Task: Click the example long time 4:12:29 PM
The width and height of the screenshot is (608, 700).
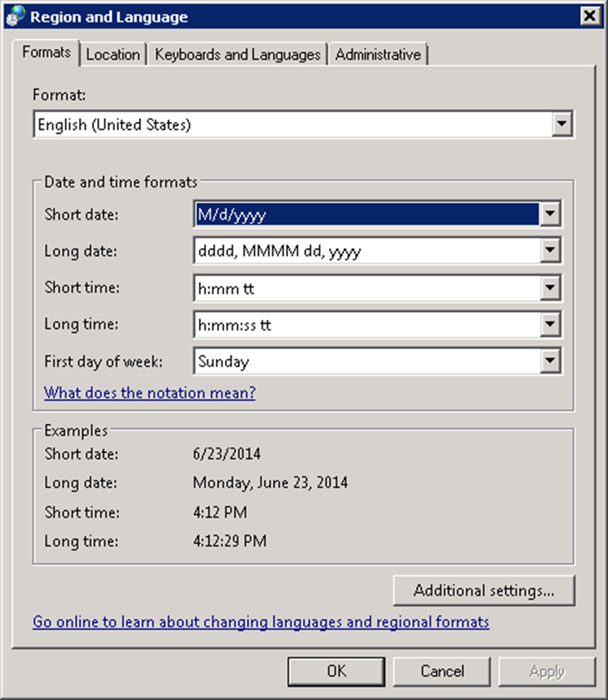Action: point(230,541)
